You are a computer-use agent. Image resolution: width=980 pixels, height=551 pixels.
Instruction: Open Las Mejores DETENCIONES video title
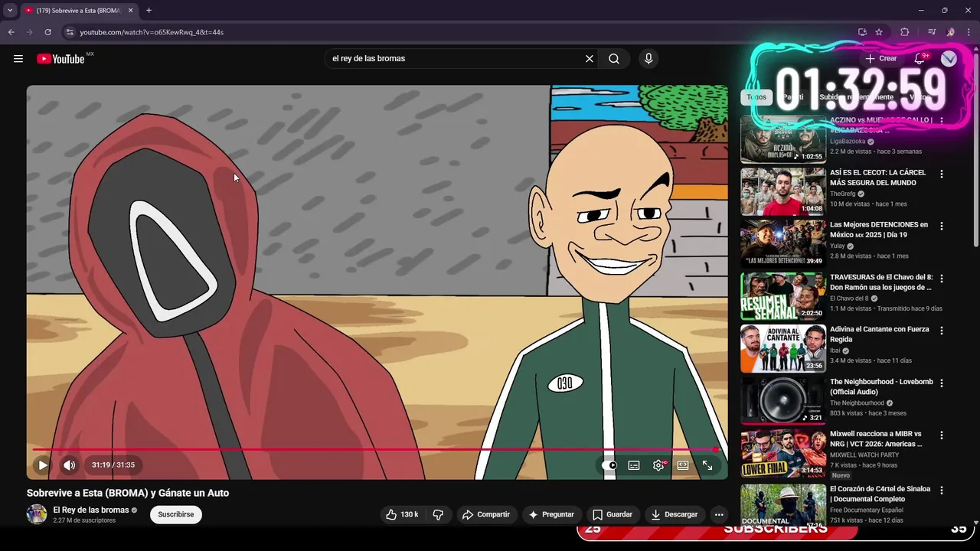point(879,230)
